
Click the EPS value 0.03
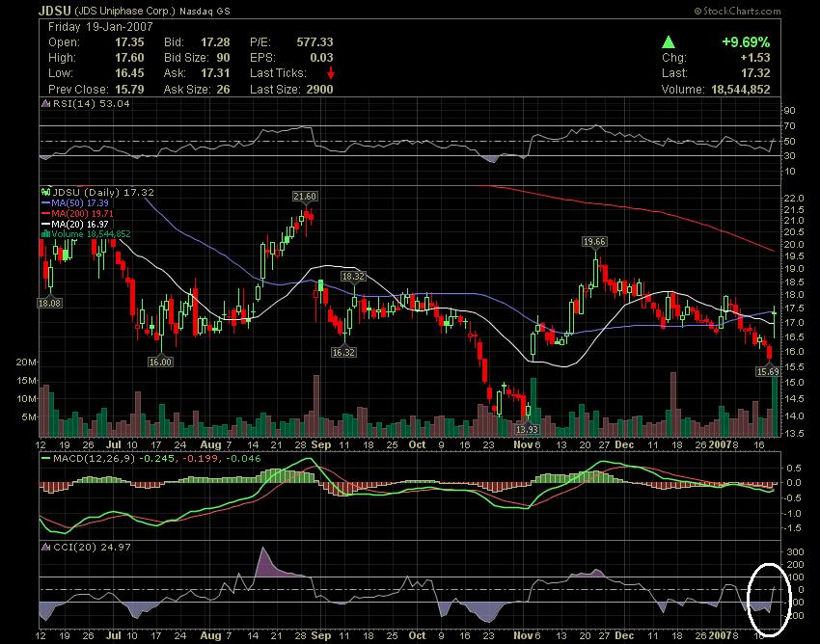[x=321, y=58]
